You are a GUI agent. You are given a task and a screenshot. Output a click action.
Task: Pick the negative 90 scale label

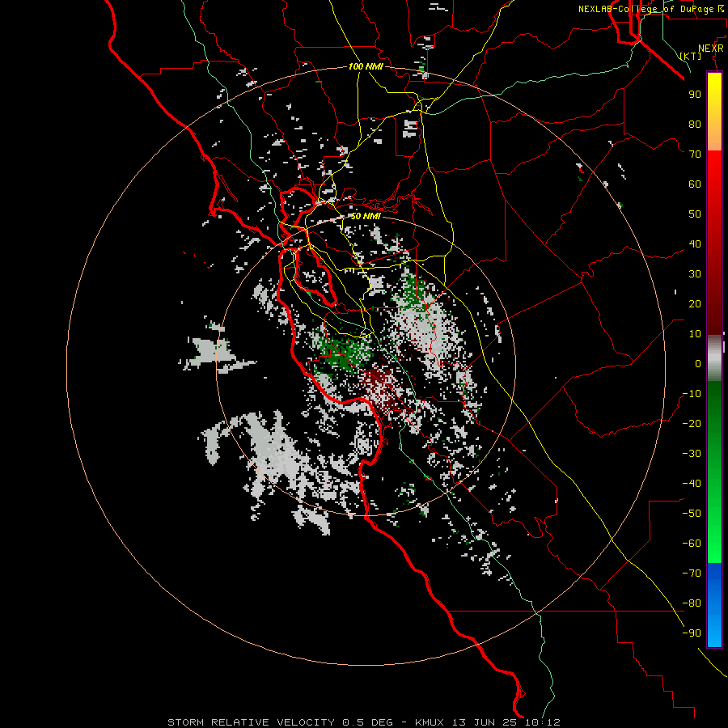692,633
